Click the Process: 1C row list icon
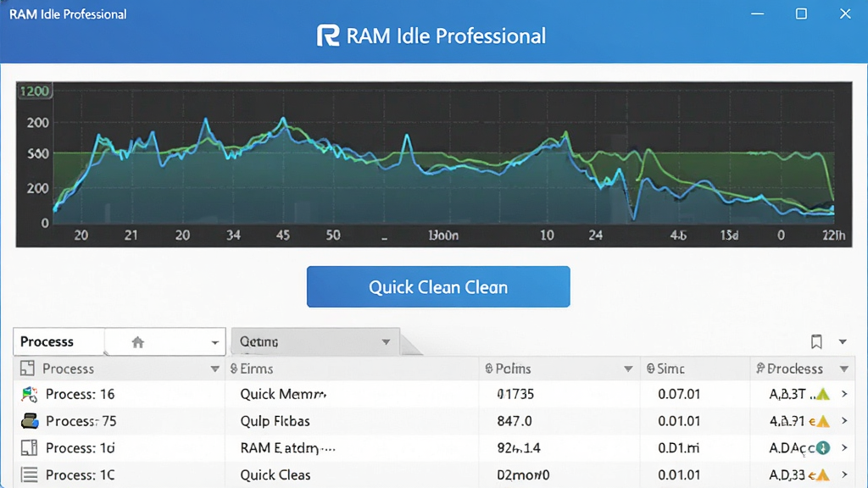The height and width of the screenshot is (488, 868). click(29, 474)
